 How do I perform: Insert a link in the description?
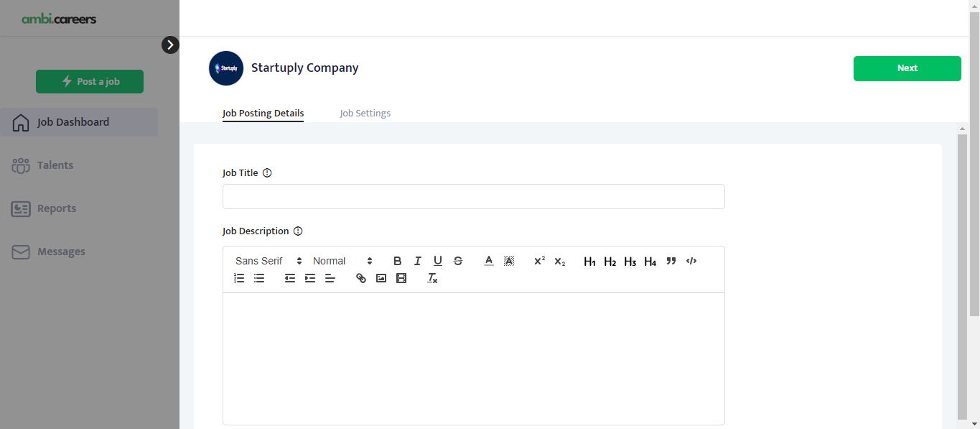(x=361, y=278)
